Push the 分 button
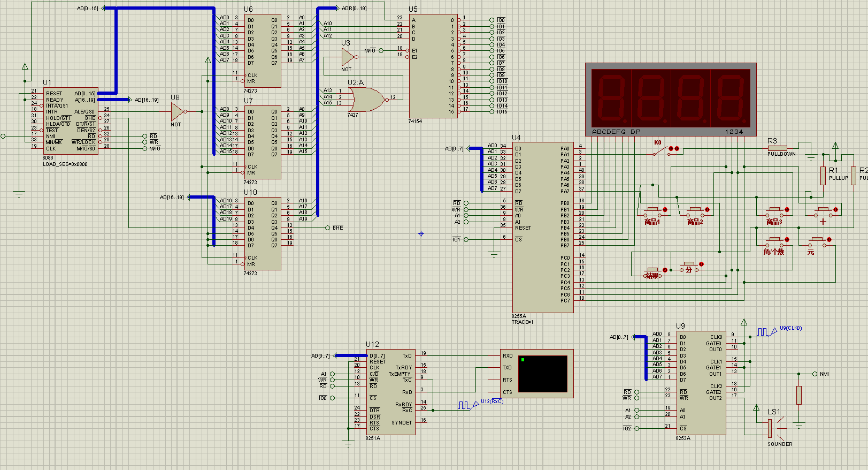Screen dimensions: 868x470 [x=689, y=266]
